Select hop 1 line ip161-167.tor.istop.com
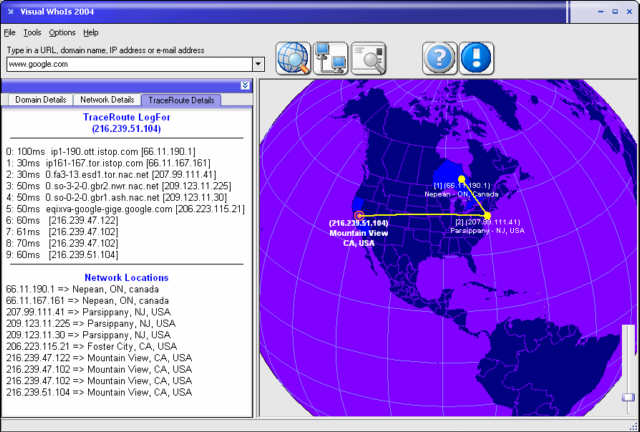640x432 pixels. pyautogui.click(x=108, y=163)
